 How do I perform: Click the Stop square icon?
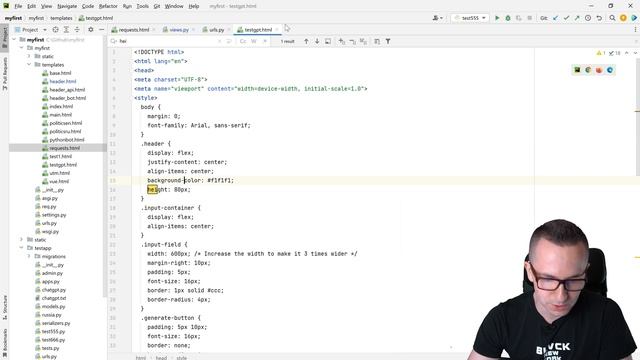click(529, 18)
